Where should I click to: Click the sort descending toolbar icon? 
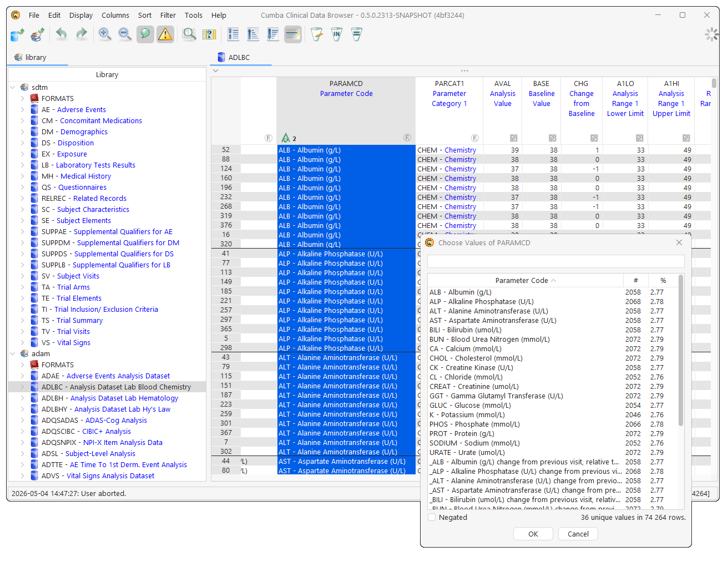(x=273, y=34)
